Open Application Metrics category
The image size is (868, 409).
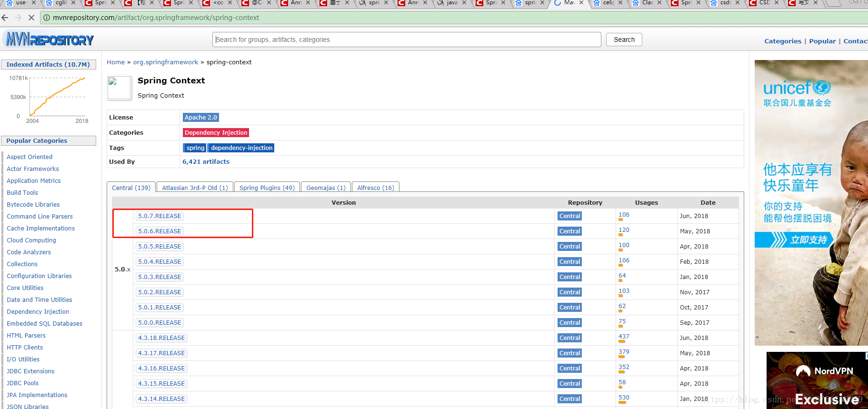point(34,180)
